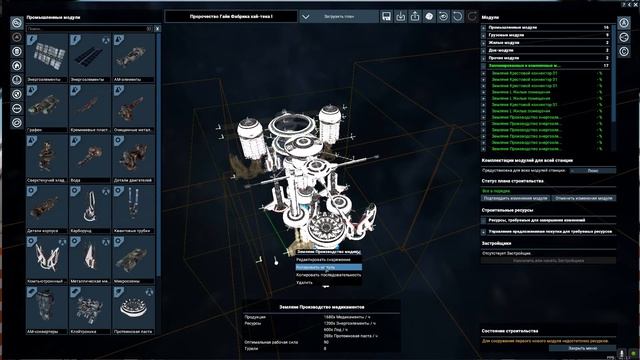
Task: Click the save construction plan floppy icon
Action: click(x=386, y=16)
